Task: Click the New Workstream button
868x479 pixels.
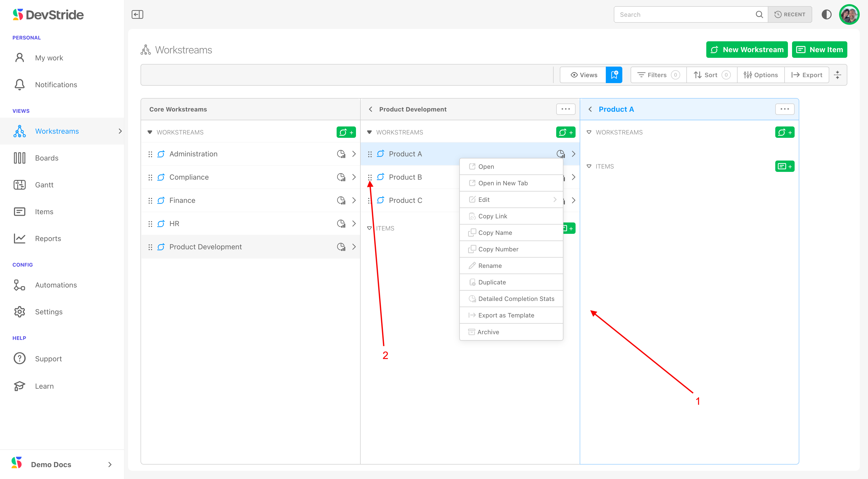Action: tap(747, 50)
